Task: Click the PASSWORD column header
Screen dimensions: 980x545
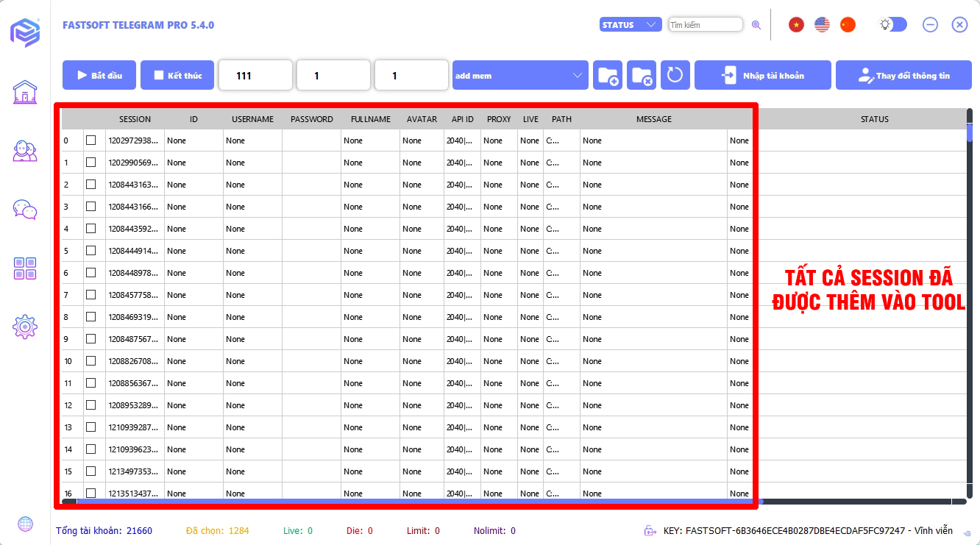Action: pyautogui.click(x=311, y=119)
